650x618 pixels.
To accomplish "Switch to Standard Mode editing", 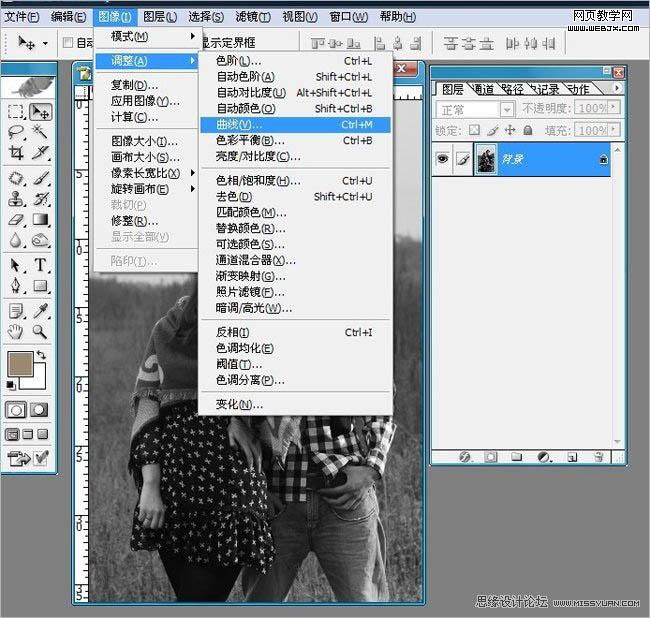I will point(16,410).
